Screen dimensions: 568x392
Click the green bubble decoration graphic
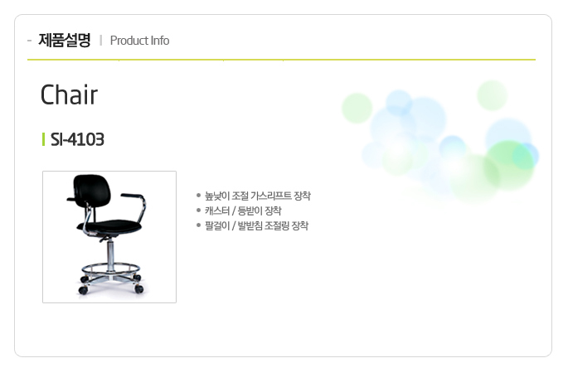coord(440,141)
